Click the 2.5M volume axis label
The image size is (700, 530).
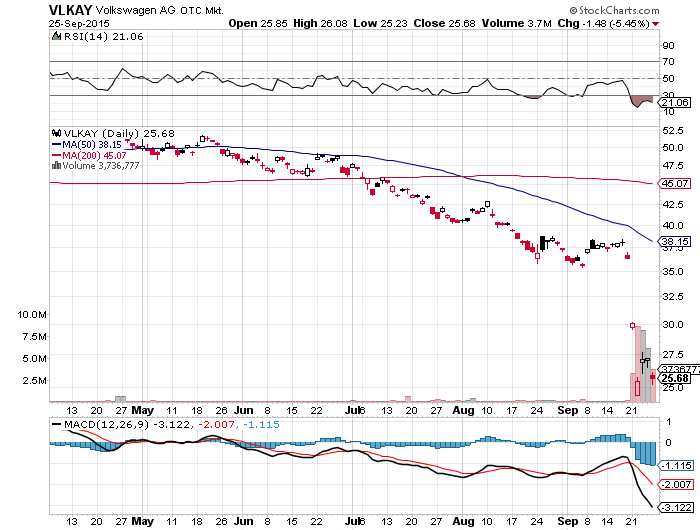point(34,380)
